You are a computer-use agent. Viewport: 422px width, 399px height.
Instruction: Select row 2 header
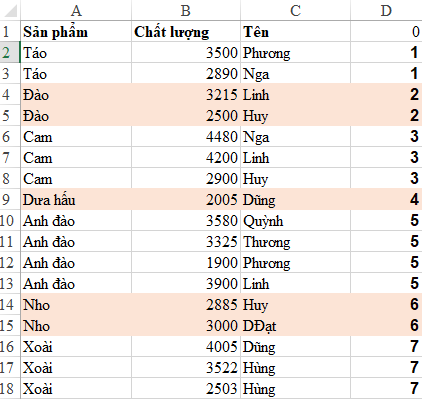10,52
